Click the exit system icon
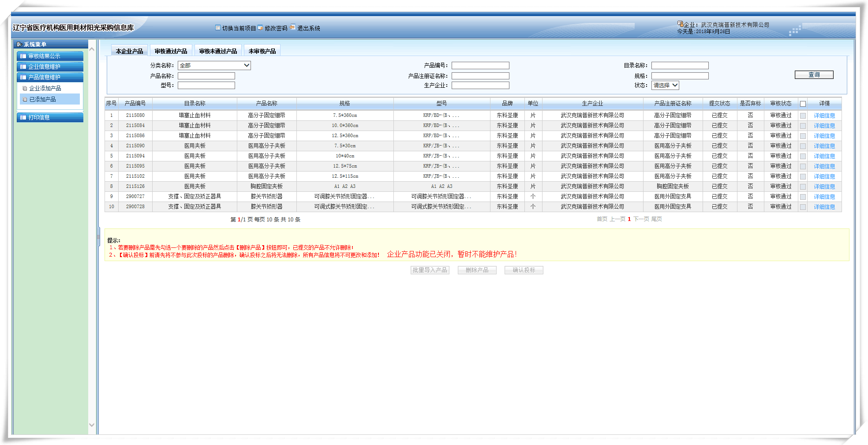This screenshot has height=445, width=868. tap(292, 27)
